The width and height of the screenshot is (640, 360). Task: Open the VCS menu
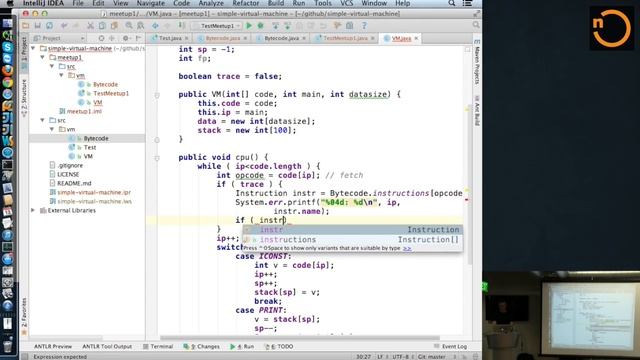[x=347, y=3]
